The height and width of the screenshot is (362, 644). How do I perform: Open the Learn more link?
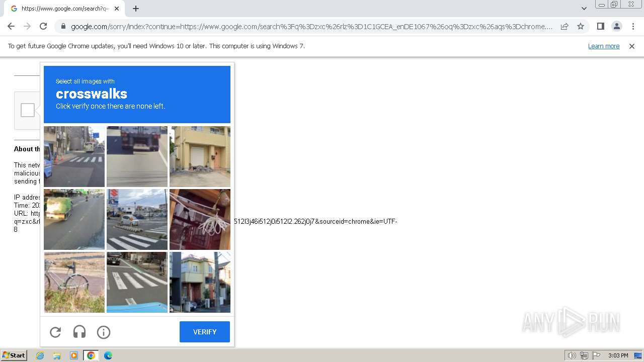(604, 46)
